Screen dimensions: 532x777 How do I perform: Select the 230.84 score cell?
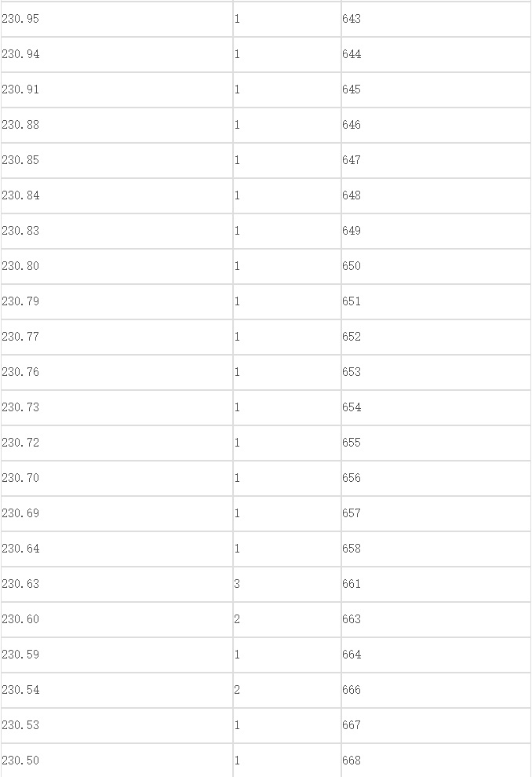pos(117,195)
